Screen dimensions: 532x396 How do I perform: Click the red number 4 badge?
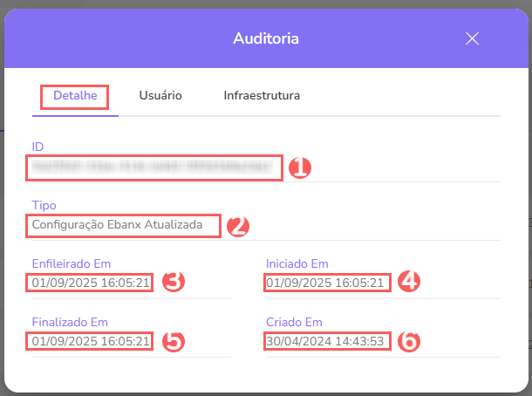[409, 282]
